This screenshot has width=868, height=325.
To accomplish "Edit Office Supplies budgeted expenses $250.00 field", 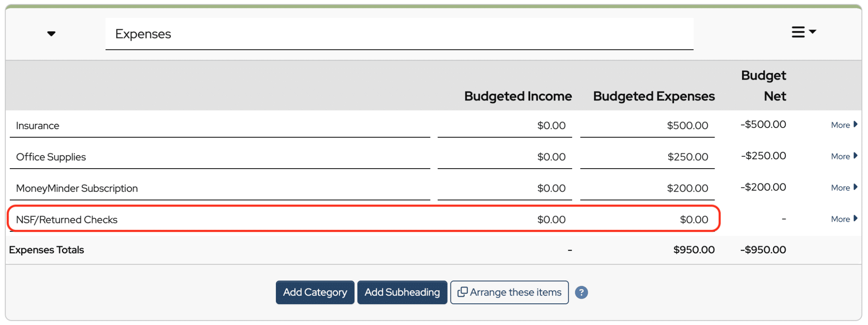I will pyautogui.click(x=648, y=157).
